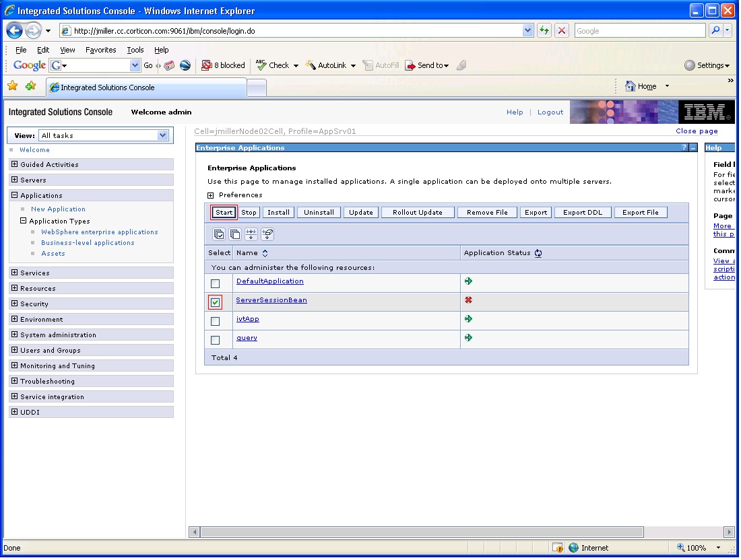Screen dimensions: 741x560
Task: Open the ServerSessionBean application link
Action: click(x=271, y=300)
